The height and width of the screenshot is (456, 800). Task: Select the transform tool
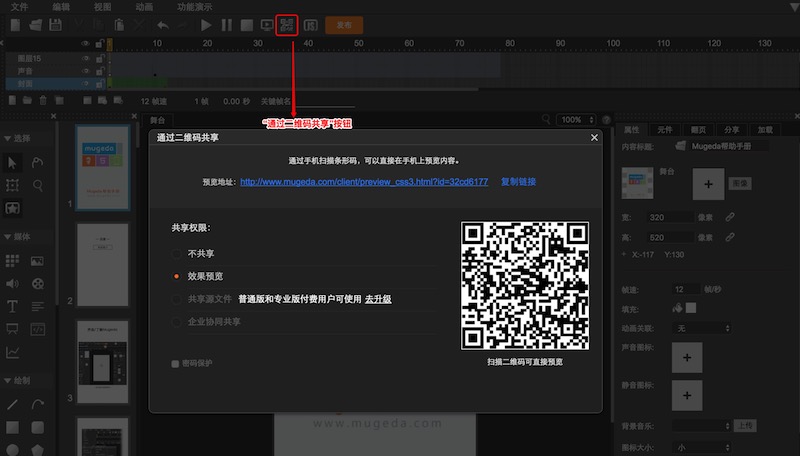click(12, 185)
